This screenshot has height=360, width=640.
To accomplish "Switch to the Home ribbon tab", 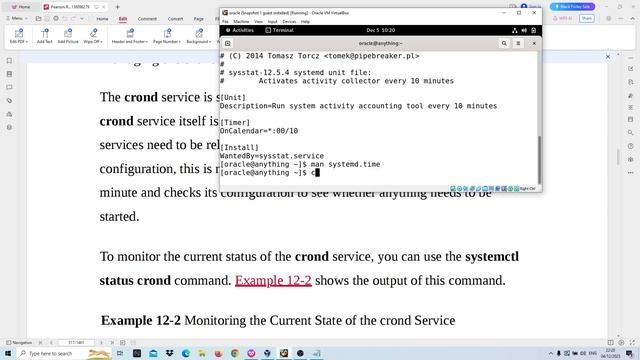I will point(102,19).
